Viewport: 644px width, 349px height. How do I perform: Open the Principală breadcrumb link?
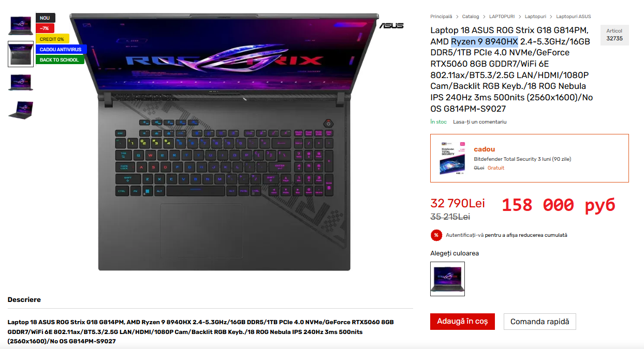441,17
